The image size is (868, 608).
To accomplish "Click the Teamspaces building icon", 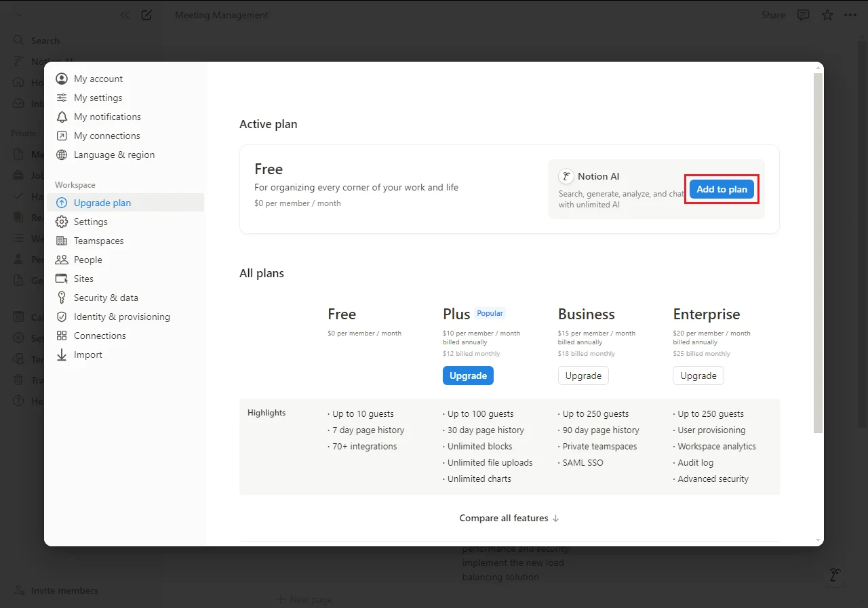I will [x=62, y=241].
